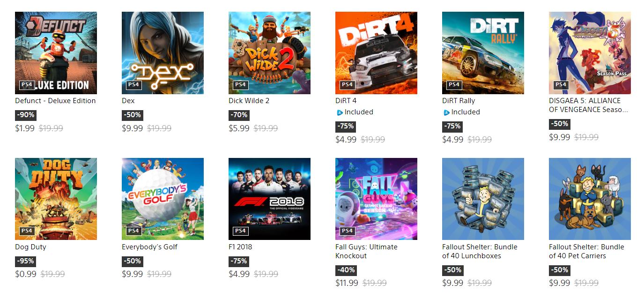Click the -90% discount badge under Defunct
The width and height of the screenshot is (644, 299).
(x=25, y=115)
